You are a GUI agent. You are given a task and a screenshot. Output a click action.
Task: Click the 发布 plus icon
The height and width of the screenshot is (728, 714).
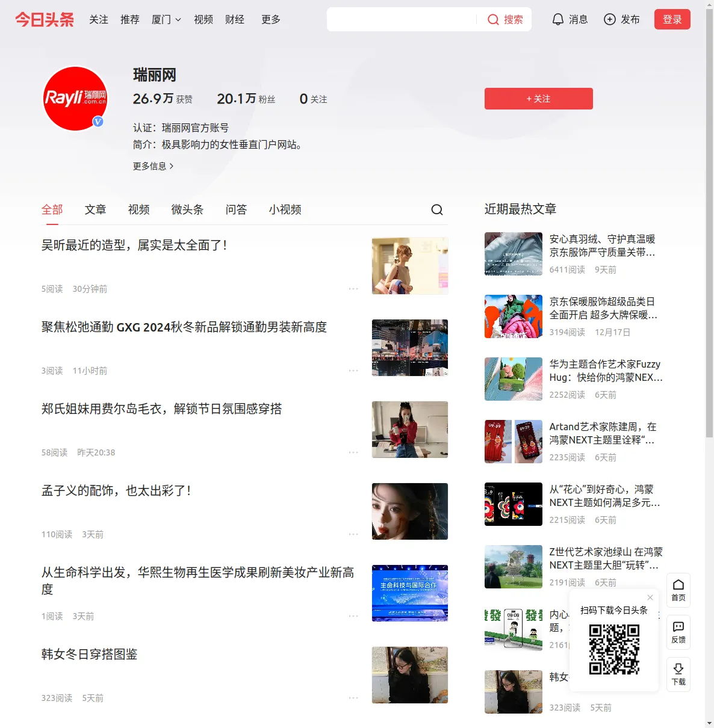point(610,19)
